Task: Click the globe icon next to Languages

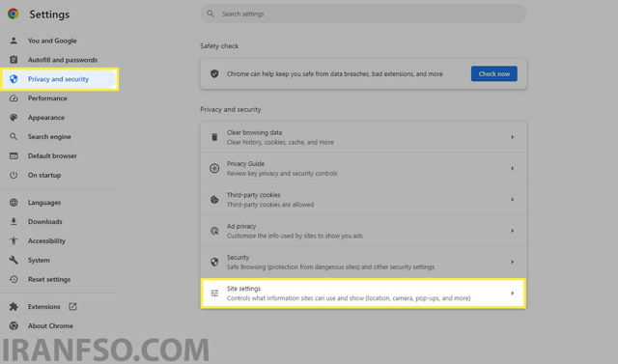Action: click(x=14, y=203)
